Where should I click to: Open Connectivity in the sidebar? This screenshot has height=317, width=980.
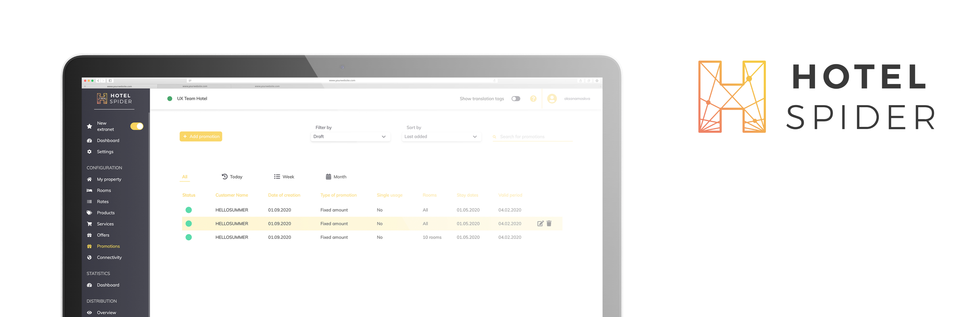point(109,257)
